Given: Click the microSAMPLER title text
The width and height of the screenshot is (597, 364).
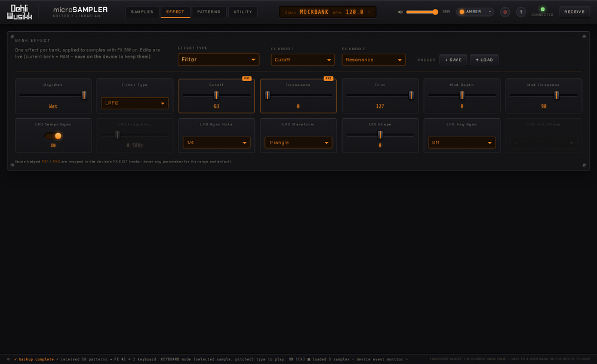Looking at the screenshot, I should pyautogui.click(x=81, y=10).
